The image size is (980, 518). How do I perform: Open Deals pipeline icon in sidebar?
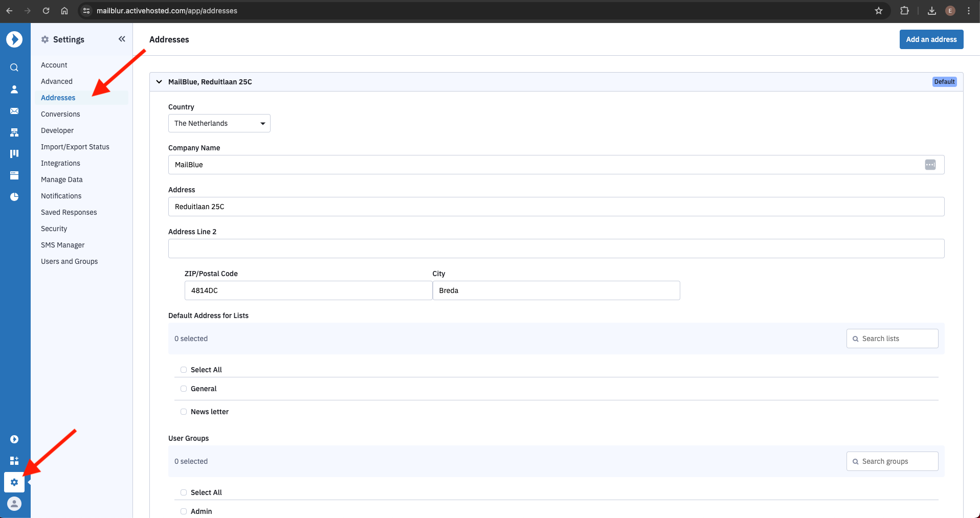(x=14, y=153)
